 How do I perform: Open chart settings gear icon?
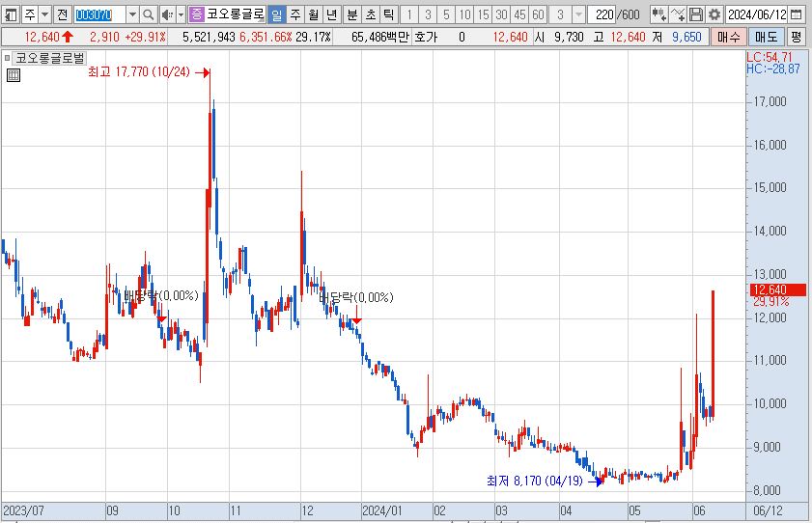tap(714, 14)
